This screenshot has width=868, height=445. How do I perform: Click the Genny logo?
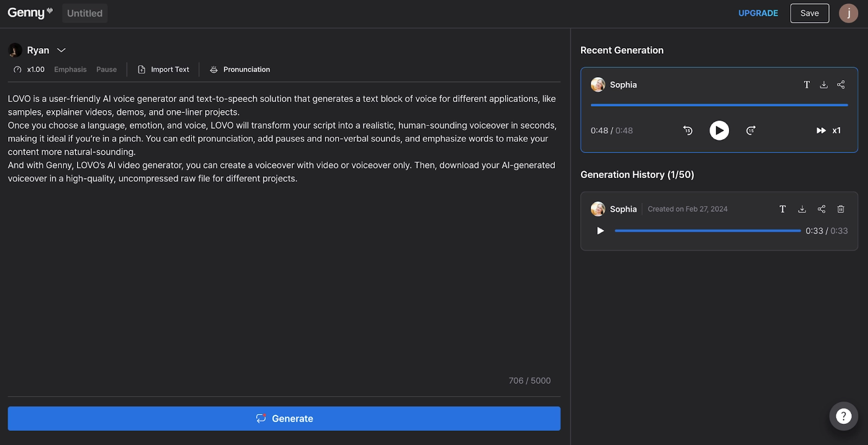click(30, 12)
